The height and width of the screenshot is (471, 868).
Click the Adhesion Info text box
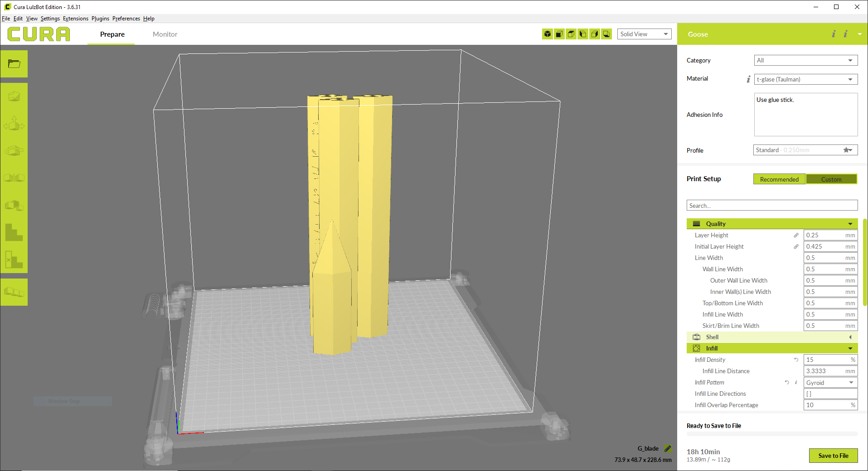(805, 115)
